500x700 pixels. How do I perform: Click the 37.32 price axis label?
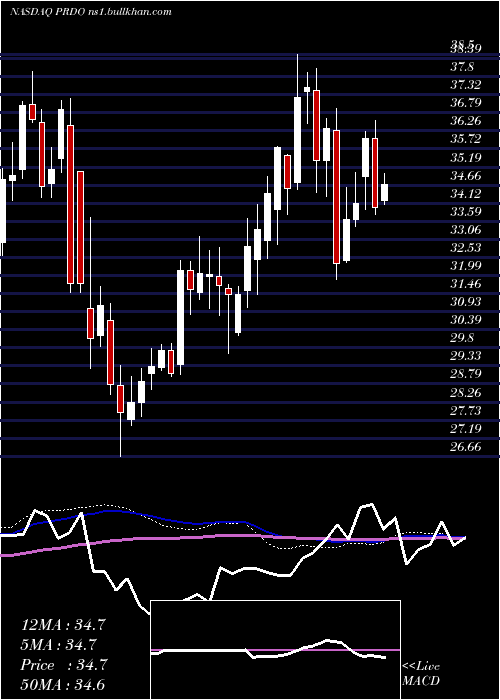(x=466, y=84)
